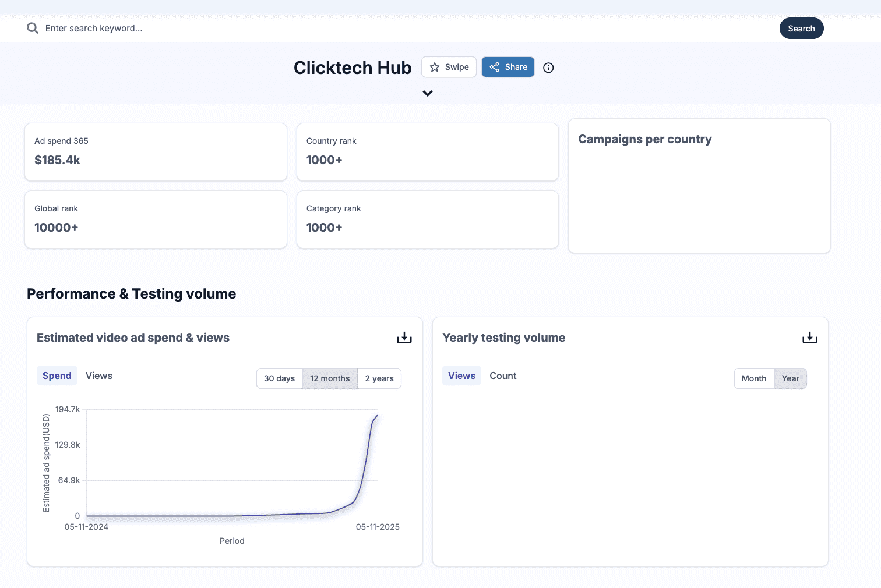The height and width of the screenshot is (588, 881).
Task: Focus the search keyword input field
Action: [350, 29]
